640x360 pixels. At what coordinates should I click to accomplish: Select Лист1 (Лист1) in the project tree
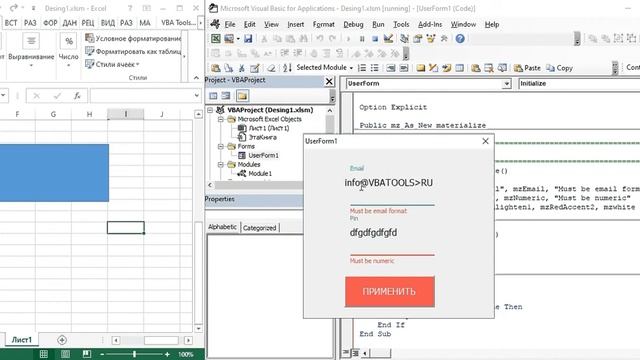269,128
